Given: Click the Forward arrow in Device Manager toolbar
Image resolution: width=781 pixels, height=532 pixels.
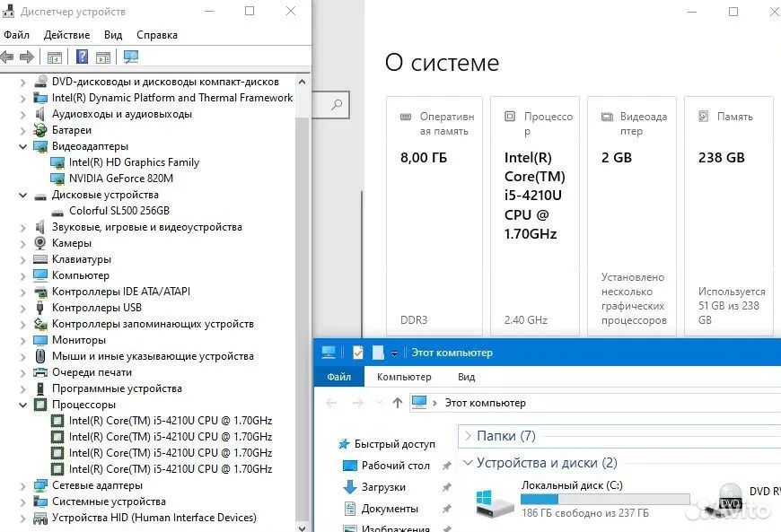Looking at the screenshot, I should tap(27, 57).
